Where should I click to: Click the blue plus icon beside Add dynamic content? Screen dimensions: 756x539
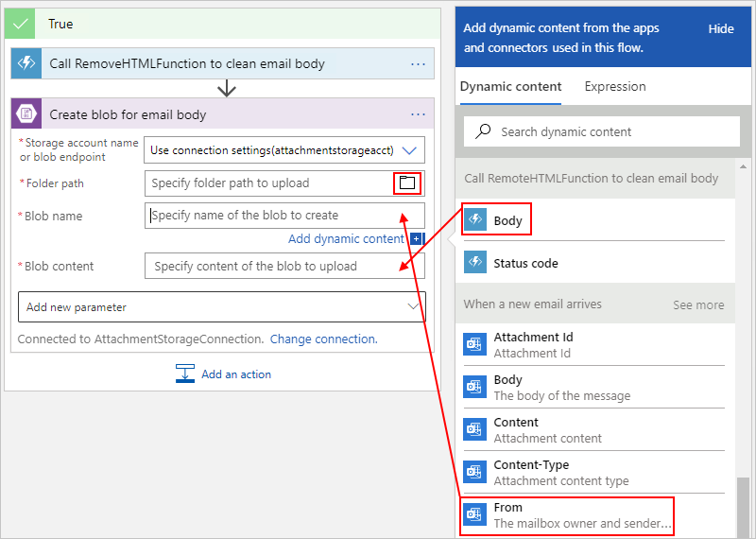click(416, 238)
